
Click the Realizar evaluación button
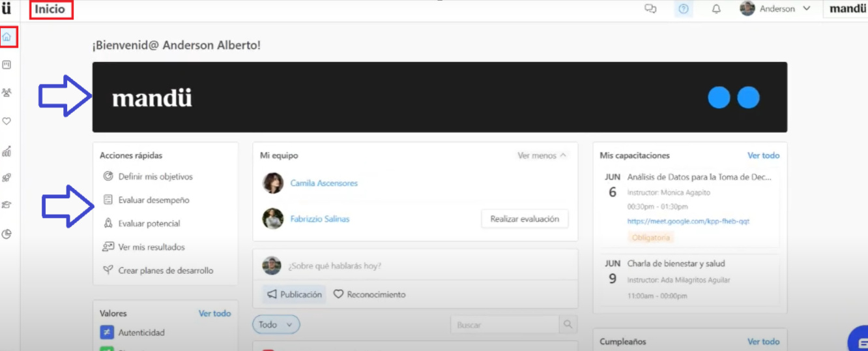(x=525, y=219)
